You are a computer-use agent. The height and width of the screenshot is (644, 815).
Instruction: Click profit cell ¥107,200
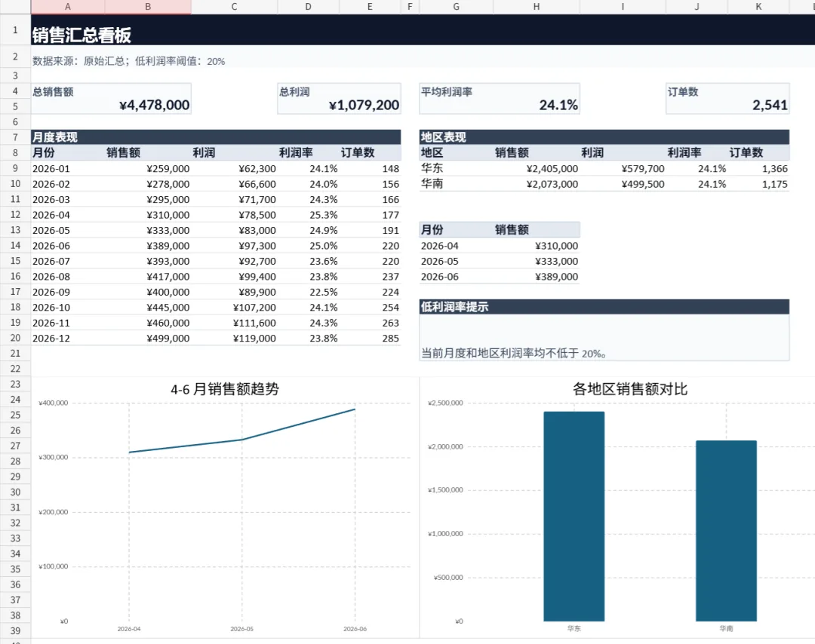coord(235,308)
